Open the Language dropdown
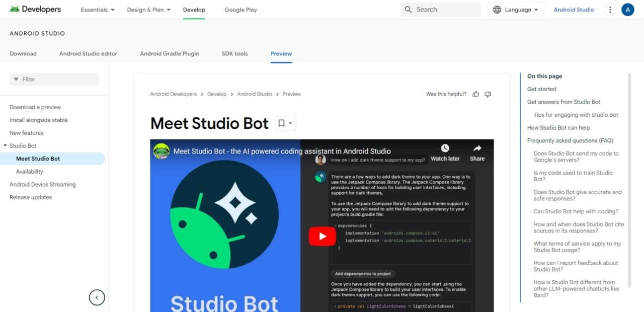This screenshot has width=644, height=312. pos(516,10)
